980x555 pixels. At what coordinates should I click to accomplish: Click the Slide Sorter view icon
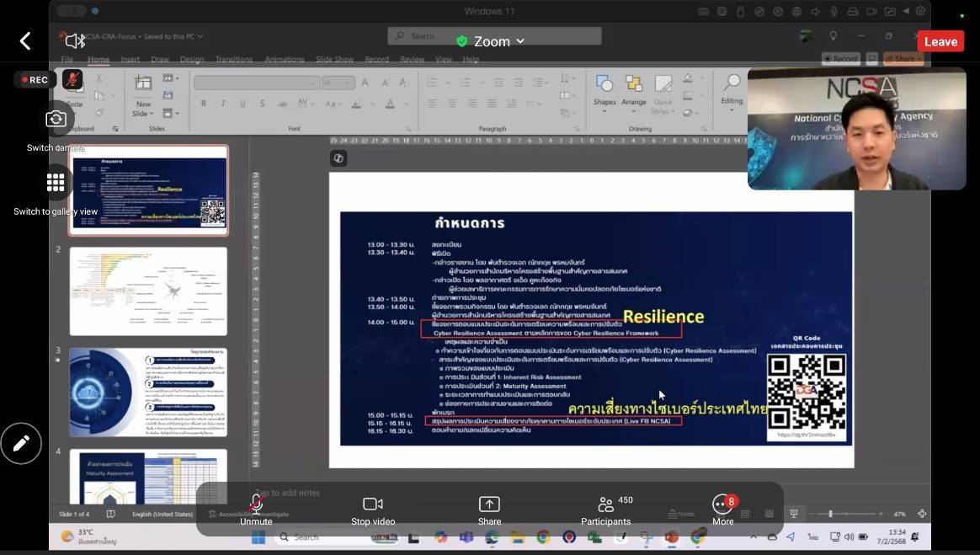(x=745, y=514)
